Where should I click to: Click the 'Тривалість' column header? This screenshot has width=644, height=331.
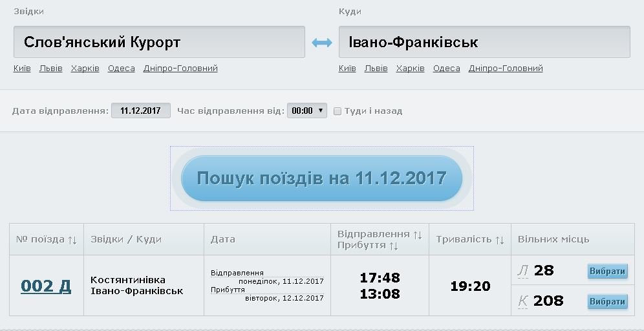click(464, 239)
